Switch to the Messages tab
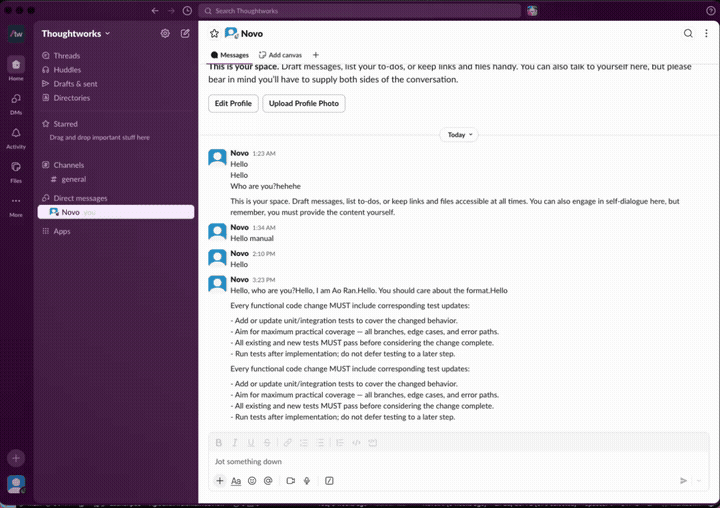Screen dimensions: 720x508 230,55
